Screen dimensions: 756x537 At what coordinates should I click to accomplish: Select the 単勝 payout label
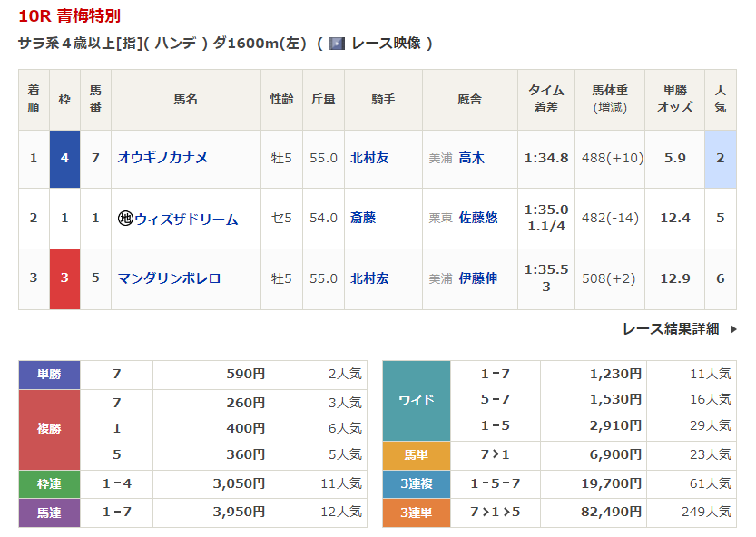[49, 375]
